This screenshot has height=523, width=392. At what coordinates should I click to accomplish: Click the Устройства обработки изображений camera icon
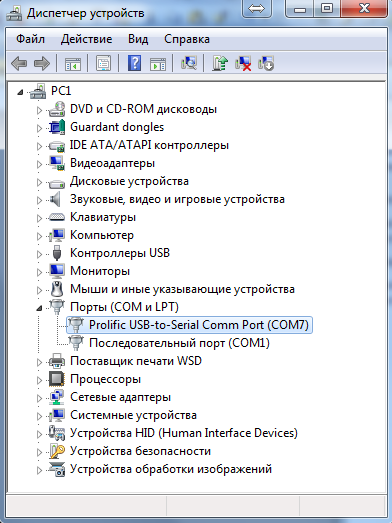click(x=57, y=469)
